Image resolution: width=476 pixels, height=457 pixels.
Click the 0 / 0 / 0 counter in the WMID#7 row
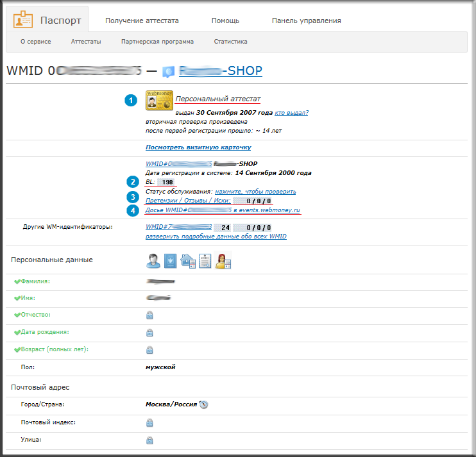point(253,228)
